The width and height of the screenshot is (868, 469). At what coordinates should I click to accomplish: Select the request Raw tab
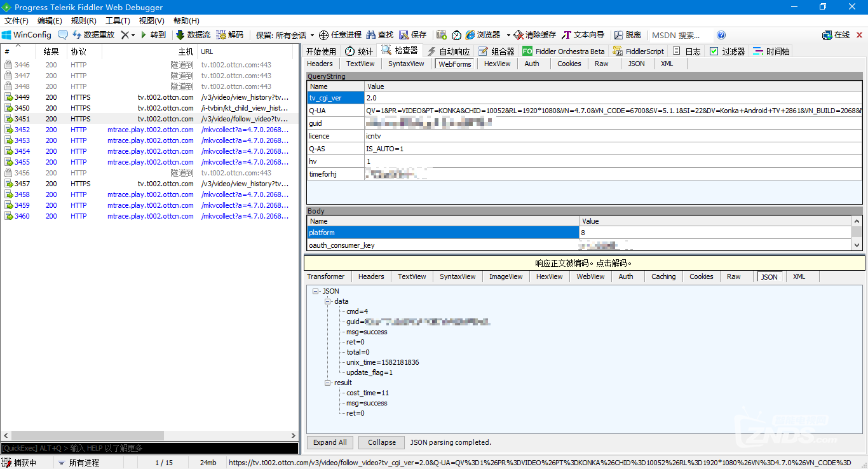[x=602, y=64]
